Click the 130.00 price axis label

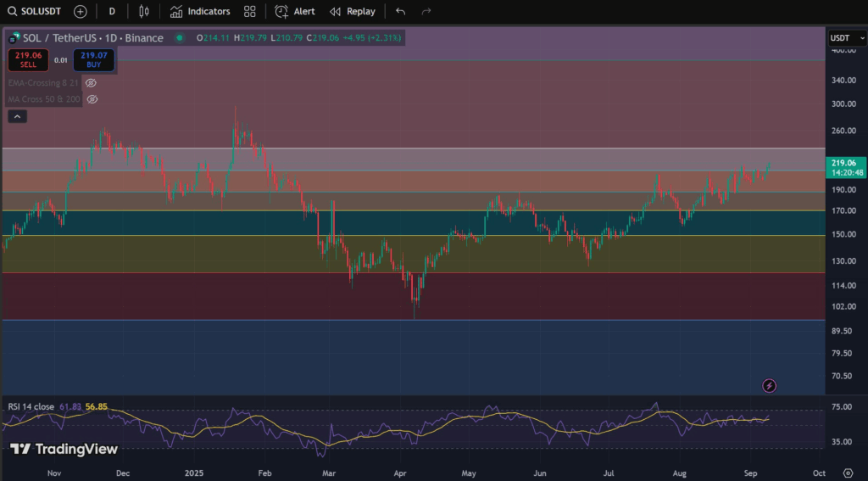click(x=843, y=261)
